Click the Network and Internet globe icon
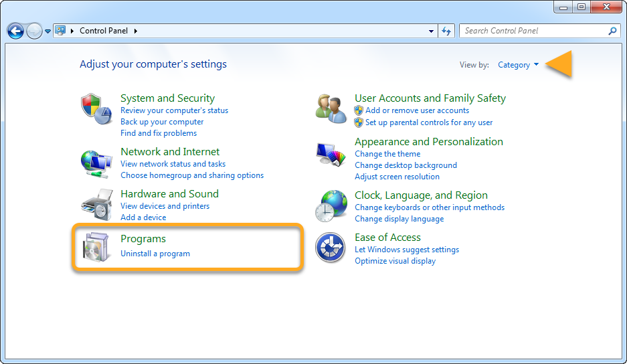Image resolution: width=627 pixels, height=364 pixels. 96,163
